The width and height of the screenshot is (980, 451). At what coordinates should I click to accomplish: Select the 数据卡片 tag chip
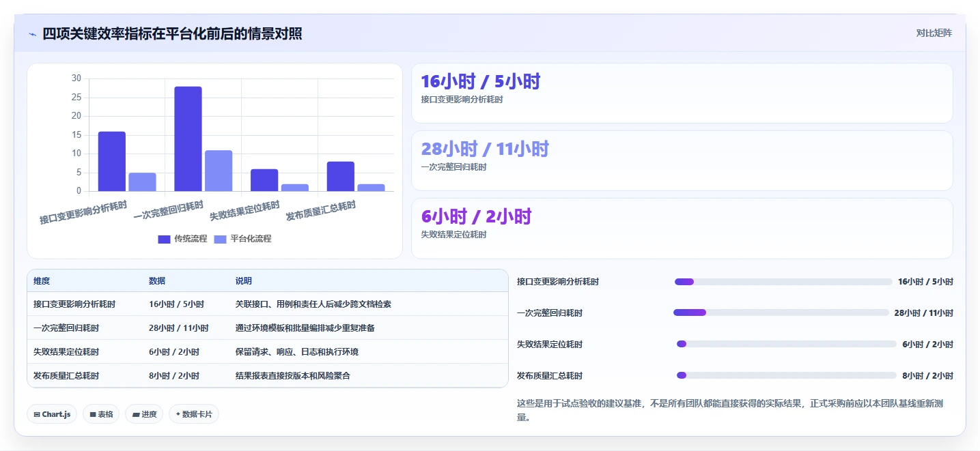click(x=194, y=414)
